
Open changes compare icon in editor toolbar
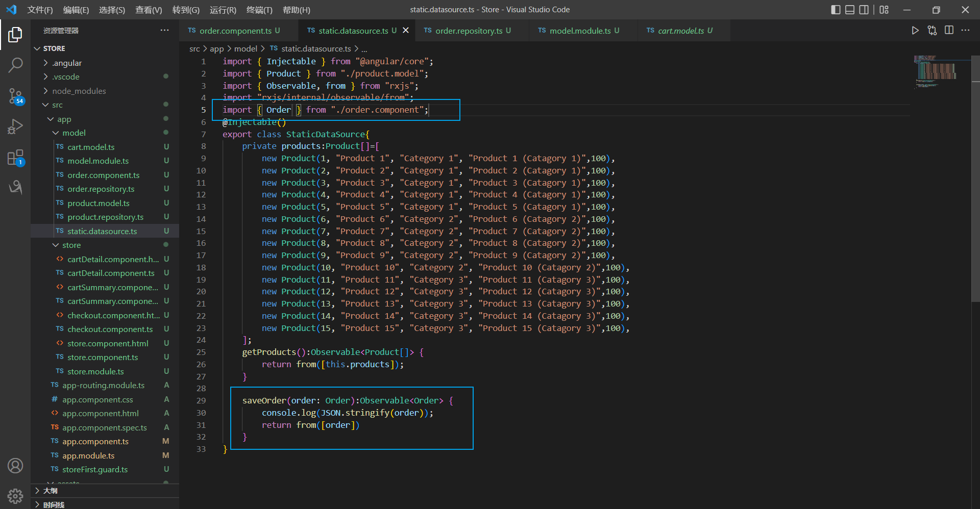(x=932, y=31)
